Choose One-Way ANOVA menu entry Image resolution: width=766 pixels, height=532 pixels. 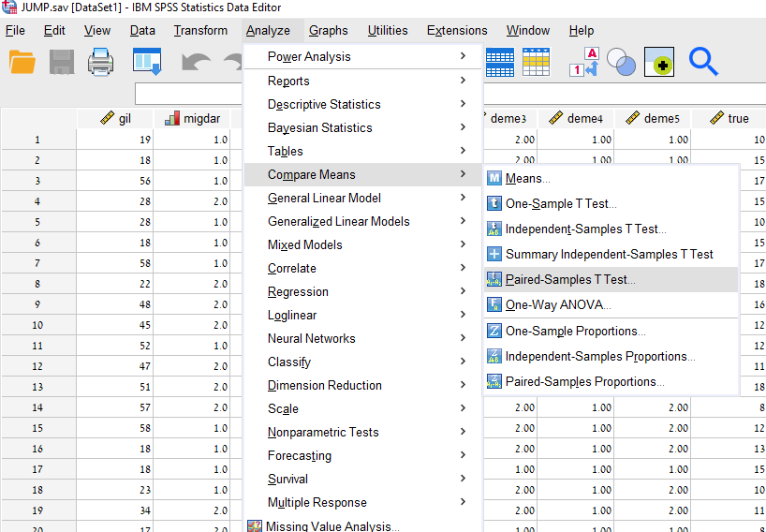tap(558, 304)
